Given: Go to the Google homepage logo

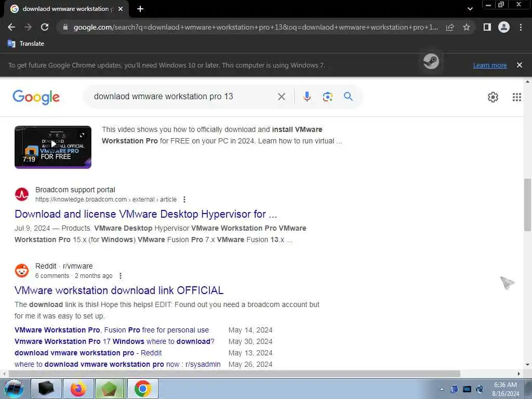Looking at the screenshot, I should (x=36, y=97).
